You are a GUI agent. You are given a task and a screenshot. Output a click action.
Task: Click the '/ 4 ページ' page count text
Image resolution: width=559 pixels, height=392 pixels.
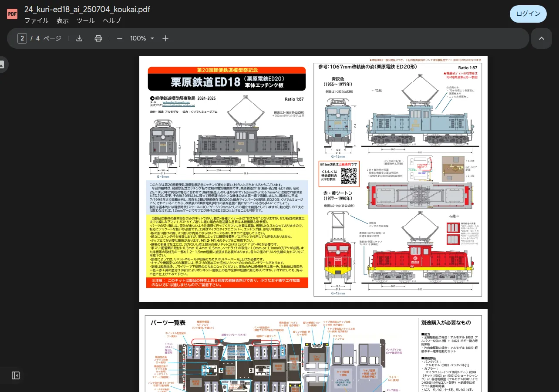(x=46, y=38)
